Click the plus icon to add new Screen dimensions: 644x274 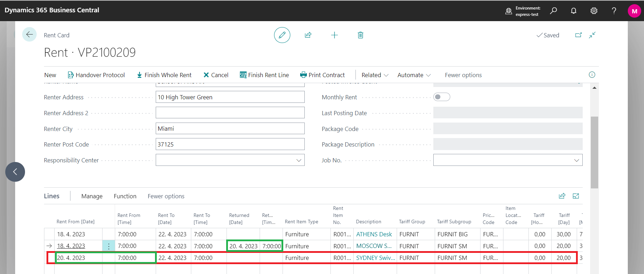[334, 35]
